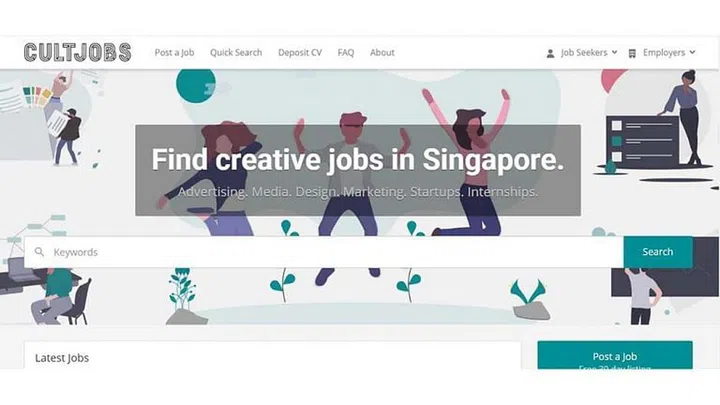720x405 pixels.
Task: Click the teal Search button
Action: (x=658, y=252)
